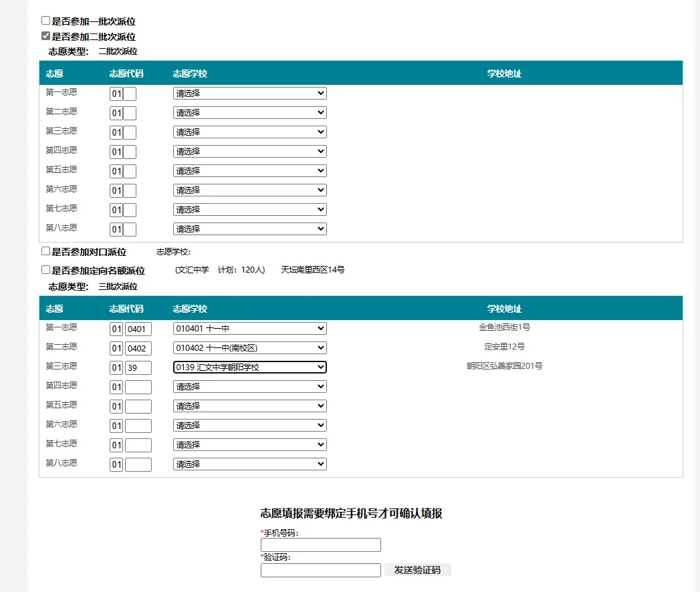Click 三批次派位 第八志愿 empty code field
This screenshot has height=592, width=700.
point(138,465)
